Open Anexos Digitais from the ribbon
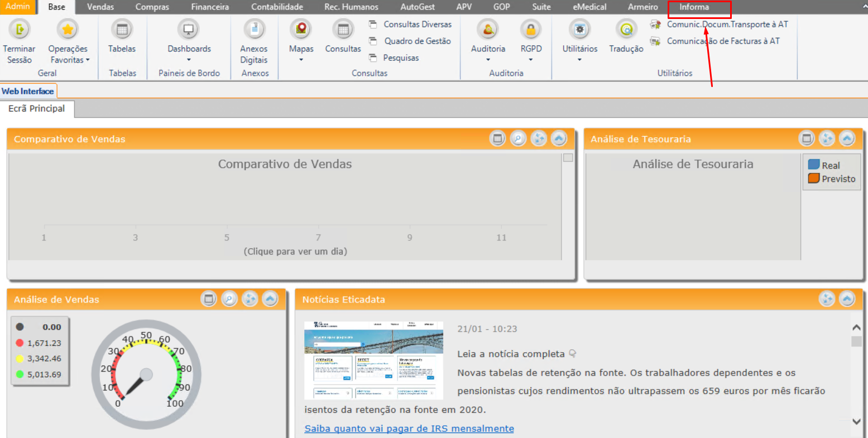This screenshot has height=438, width=868. 254,30
